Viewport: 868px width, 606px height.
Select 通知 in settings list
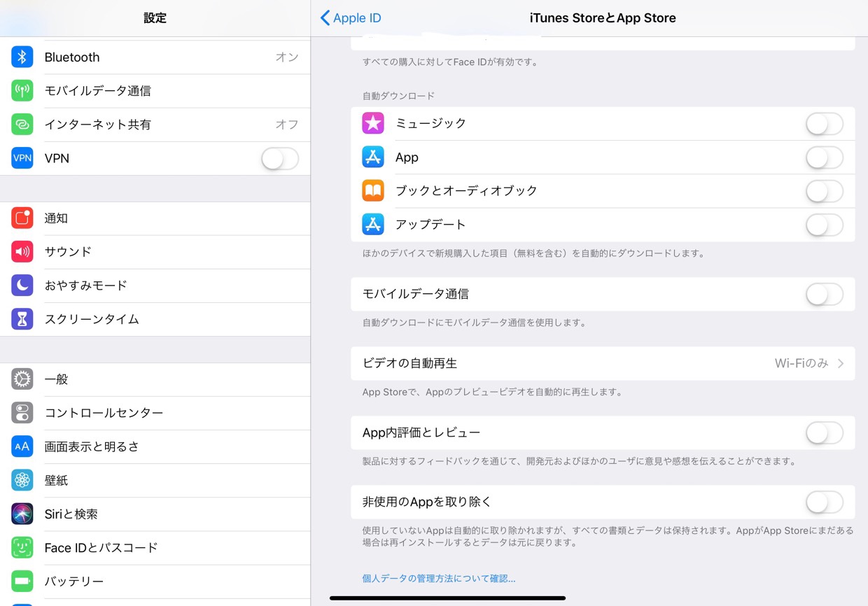tap(155, 218)
